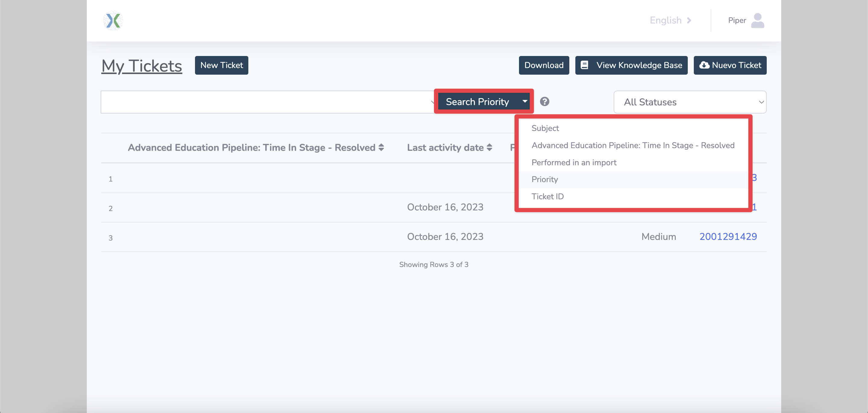
Task: Click chevron next to English
Action: click(689, 20)
